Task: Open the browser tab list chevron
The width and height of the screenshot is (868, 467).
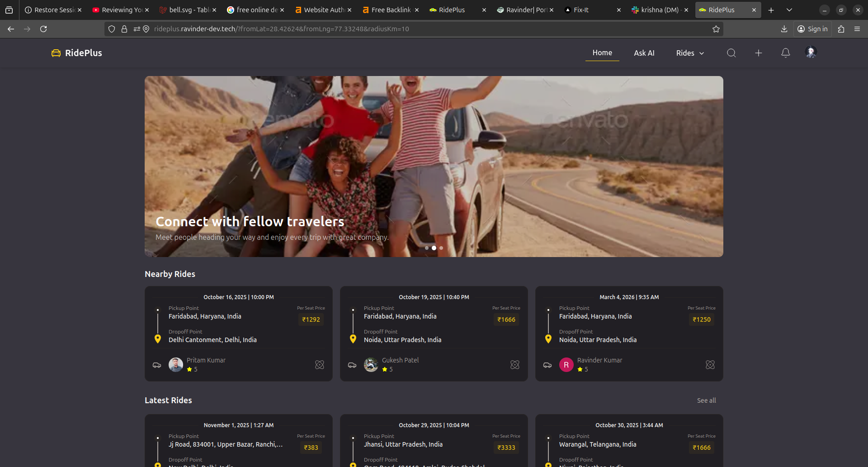Action: [789, 10]
